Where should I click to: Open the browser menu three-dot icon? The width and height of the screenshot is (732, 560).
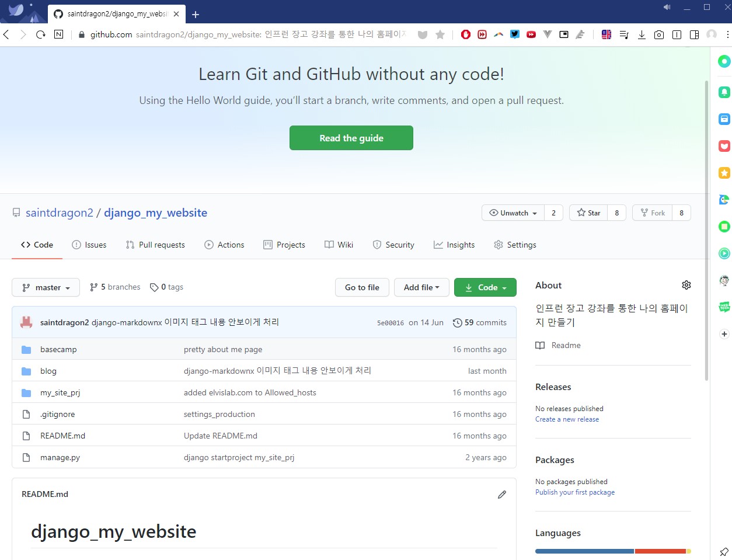click(727, 34)
